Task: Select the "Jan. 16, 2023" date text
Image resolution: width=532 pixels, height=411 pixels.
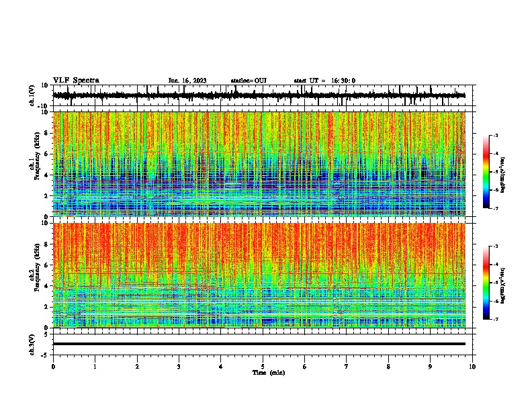Action: (187, 81)
